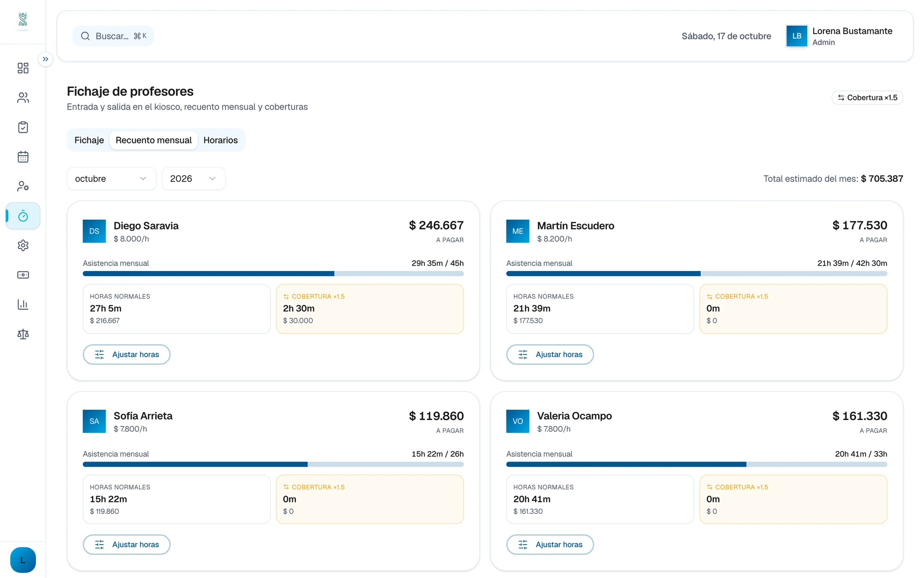Open the user settings icon in sidebar

pos(23,186)
